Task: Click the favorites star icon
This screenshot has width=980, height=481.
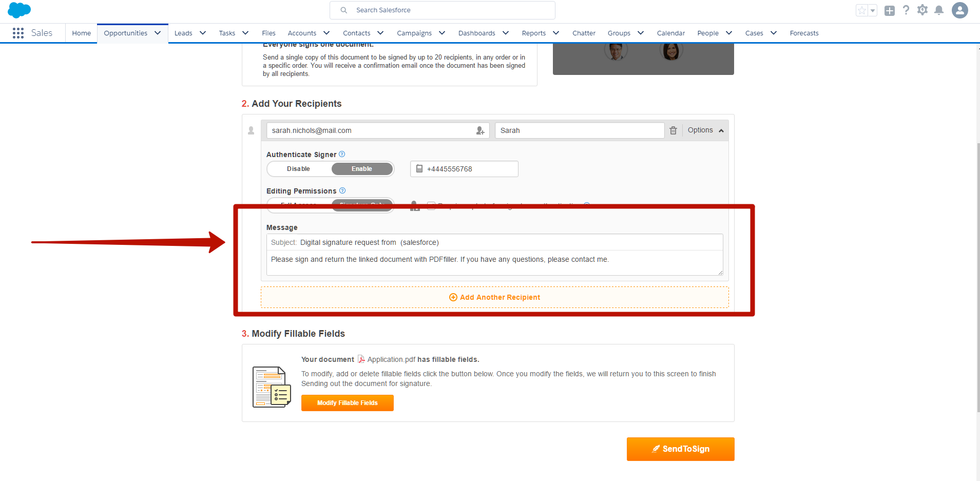Action: (862, 10)
